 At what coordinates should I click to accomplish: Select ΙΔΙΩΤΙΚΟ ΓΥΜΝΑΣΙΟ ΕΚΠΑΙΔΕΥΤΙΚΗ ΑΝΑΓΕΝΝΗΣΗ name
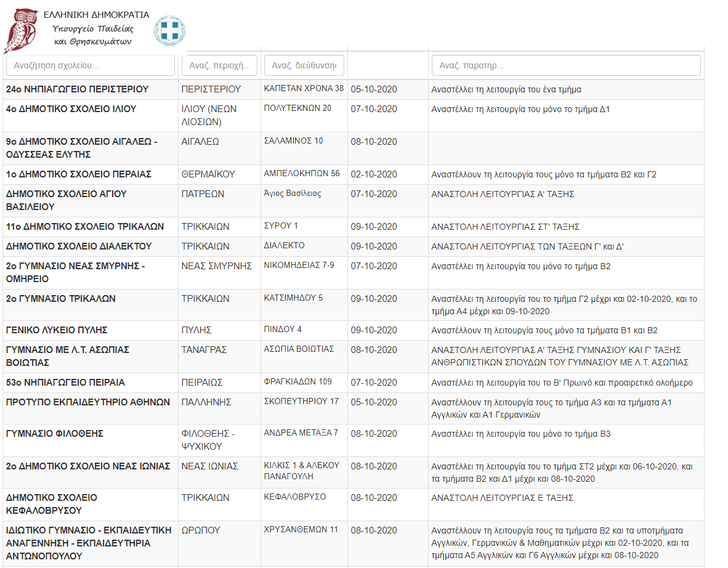tap(89, 543)
